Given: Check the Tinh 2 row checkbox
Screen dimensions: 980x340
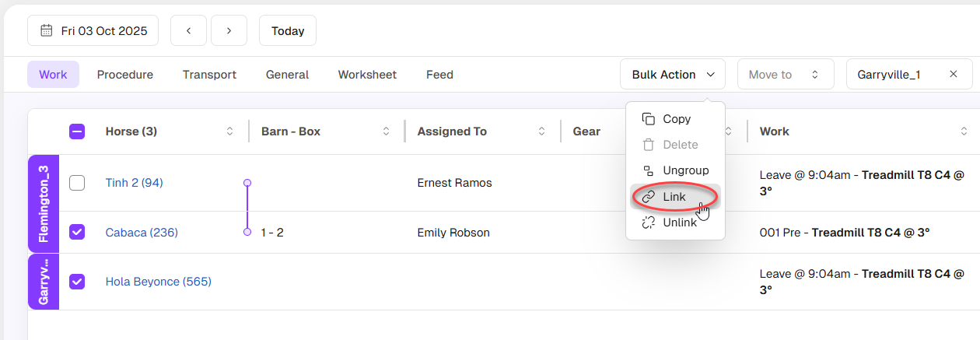Looking at the screenshot, I should pyautogui.click(x=77, y=183).
